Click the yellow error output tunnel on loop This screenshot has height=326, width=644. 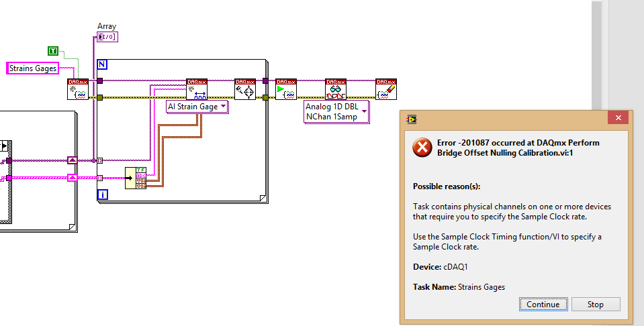point(266,97)
